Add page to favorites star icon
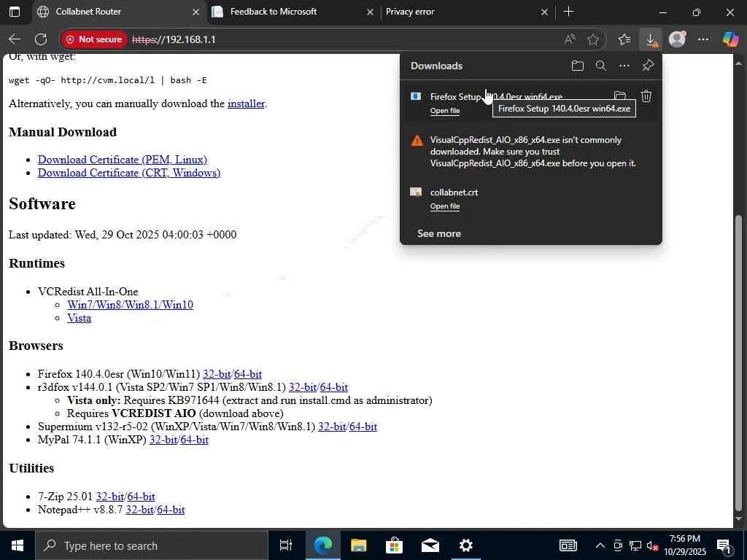 coord(592,39)
